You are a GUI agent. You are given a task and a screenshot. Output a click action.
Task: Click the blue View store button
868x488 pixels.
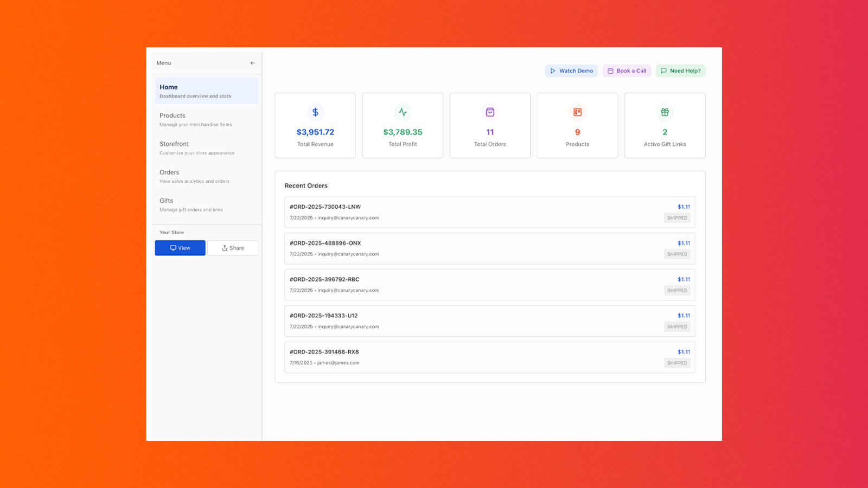click(x=180, y=248)
